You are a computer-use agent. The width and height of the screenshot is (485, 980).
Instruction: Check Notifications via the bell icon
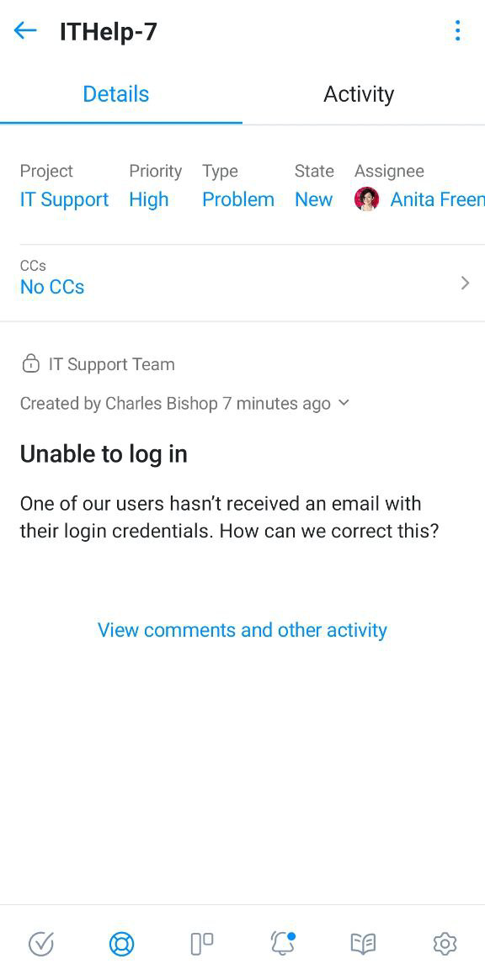tap(283, 944)
